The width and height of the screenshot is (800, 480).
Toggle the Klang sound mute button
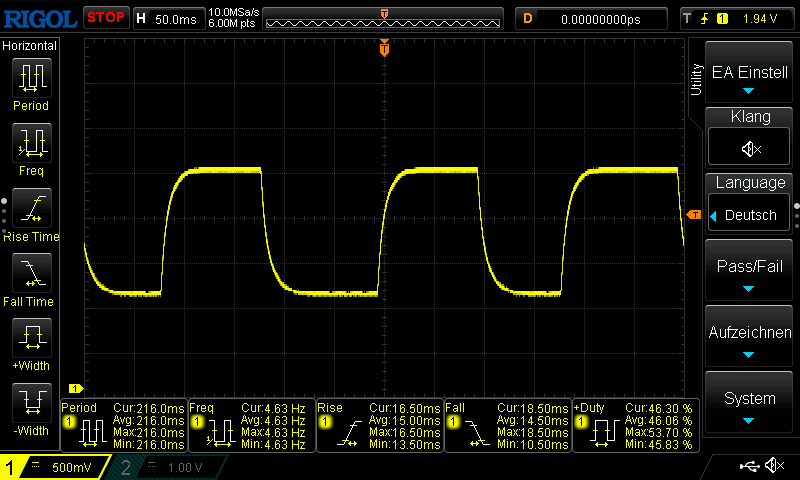pyautogui.click(x=750, y=148)
